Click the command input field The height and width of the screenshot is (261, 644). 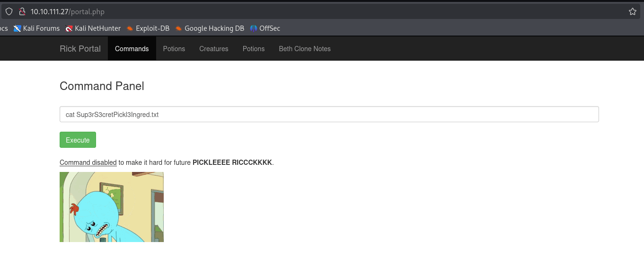(x=329, y=114)
